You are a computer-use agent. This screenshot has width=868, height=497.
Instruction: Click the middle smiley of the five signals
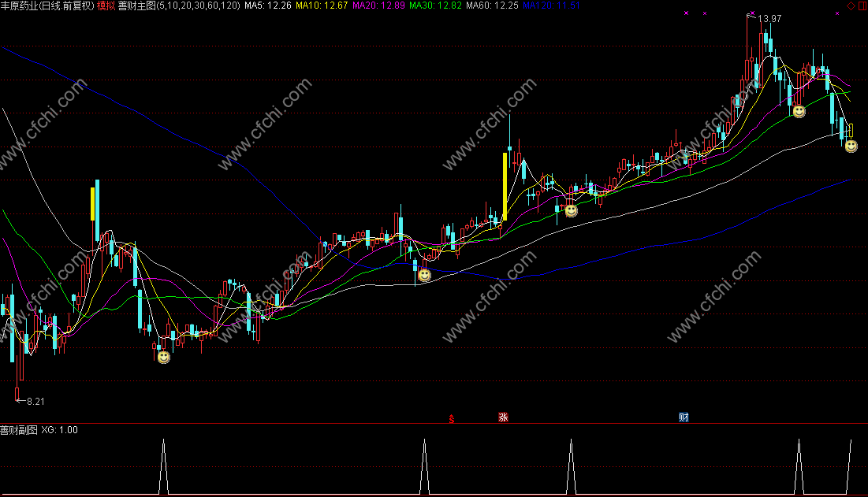(571, 210)
